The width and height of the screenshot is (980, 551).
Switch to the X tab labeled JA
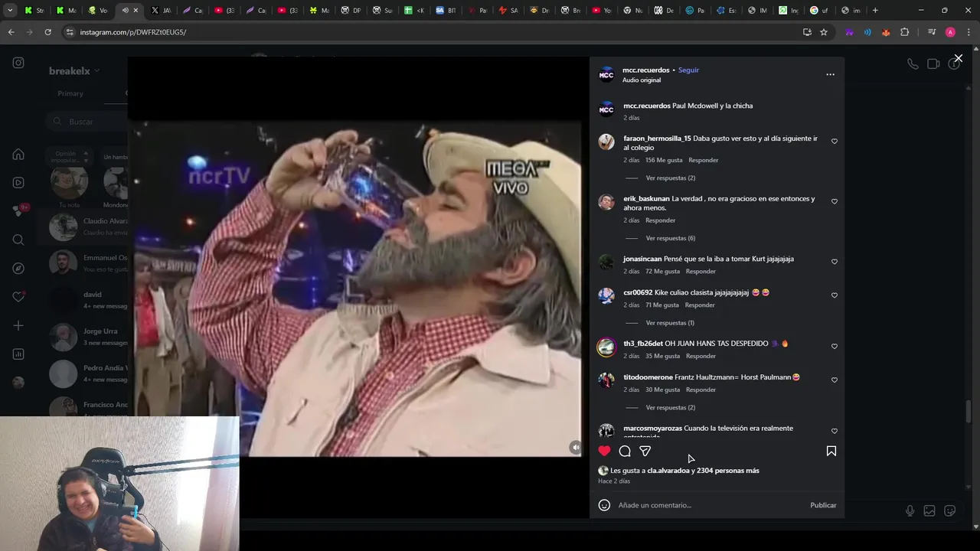(161, 11)
